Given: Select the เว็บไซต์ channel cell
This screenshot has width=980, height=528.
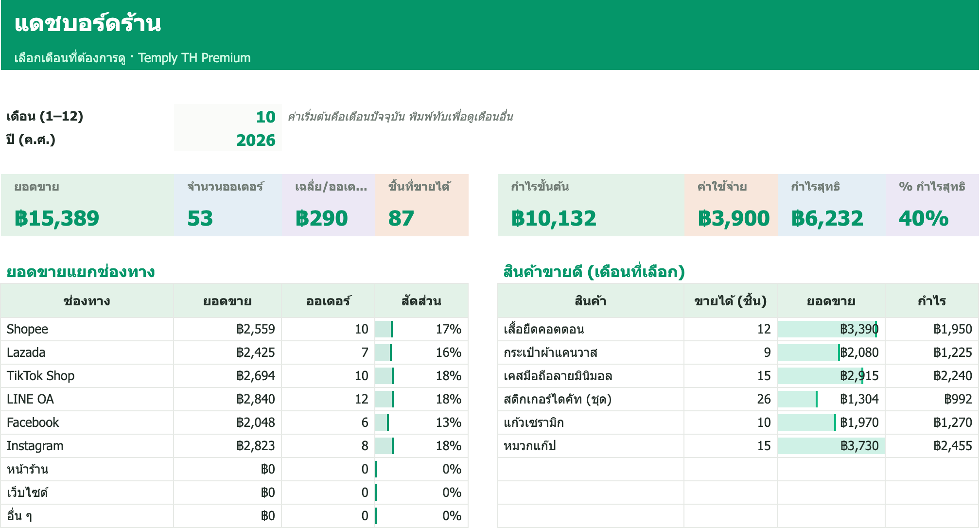Looking at the screenshot, I should tap(87, 493).
